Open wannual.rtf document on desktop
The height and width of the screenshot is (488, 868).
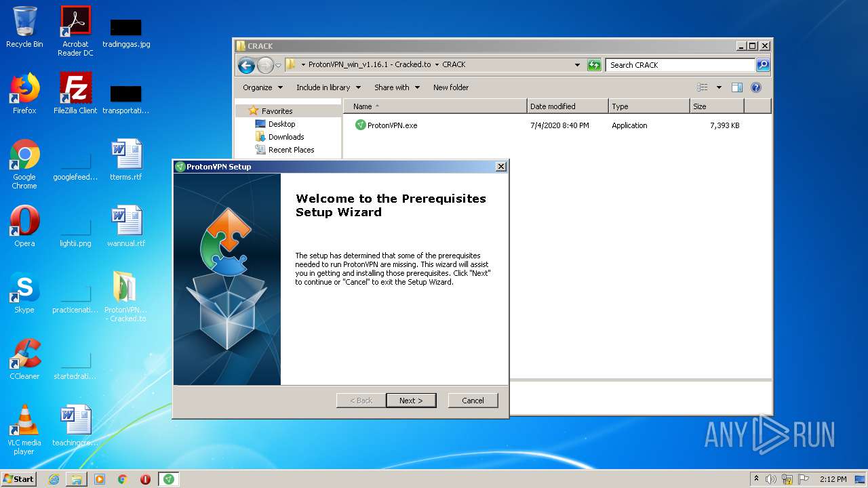pos(126,226)
